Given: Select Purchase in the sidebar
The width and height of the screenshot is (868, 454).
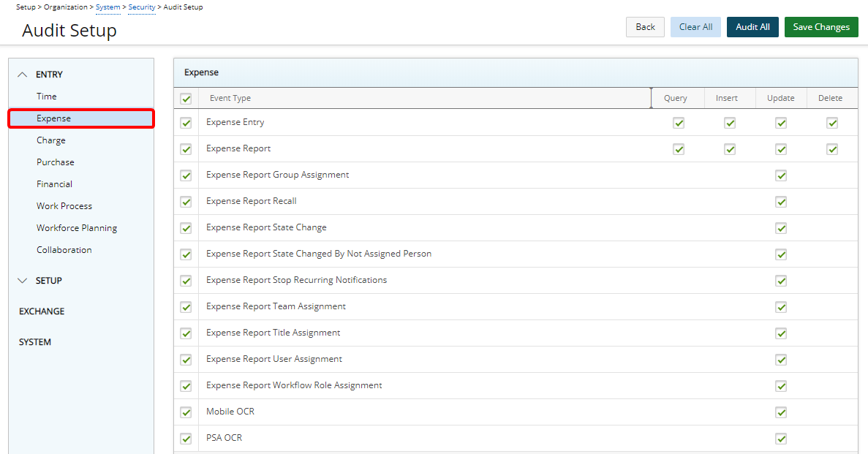Looking at the screenshot, I should point(56,162).
